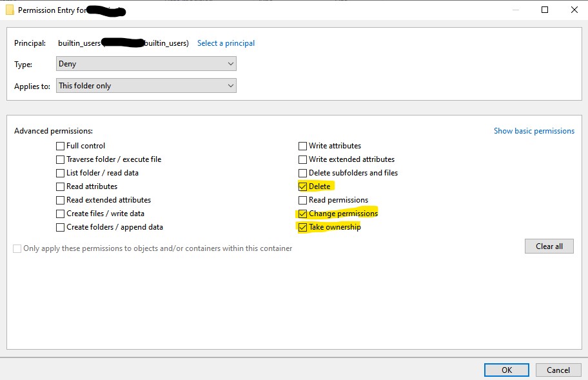
Task: Uncheck Take ownership checkbox
Action: coord(302,227)
